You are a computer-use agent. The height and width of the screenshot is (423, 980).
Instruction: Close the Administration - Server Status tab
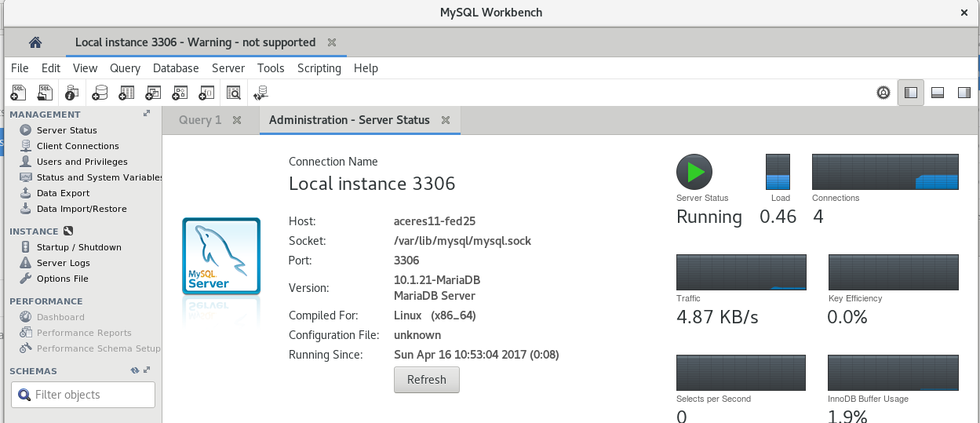pos(446,120)
